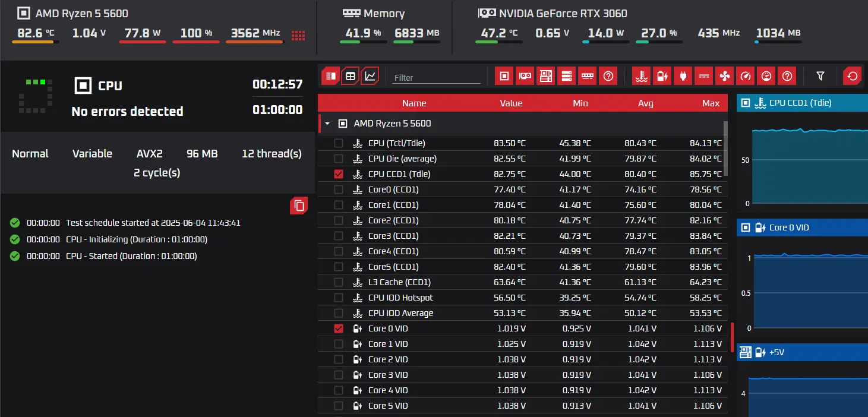Screen dimensions: 868x417
Task: Uncheck the Core 0 VID checkbox
Action: [x=339, y=328]
